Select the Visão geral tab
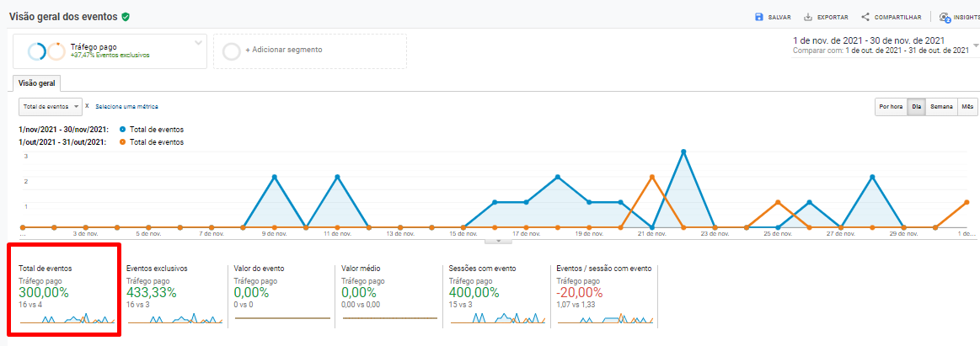This screenshot has width=980, height=346. point(36,83)
